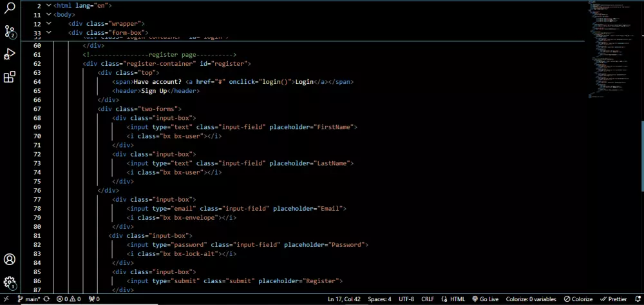Click sticky line div class="wrapper"
Viewport: 644px width, 305px height.
point(106,24)
